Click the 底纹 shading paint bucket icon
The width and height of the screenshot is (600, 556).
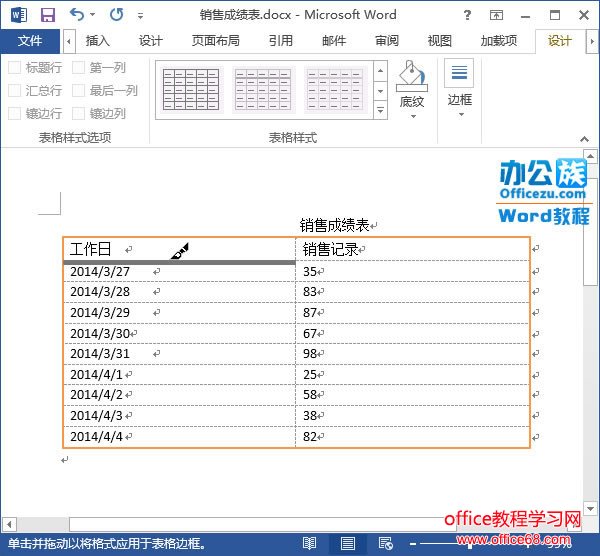412,76
